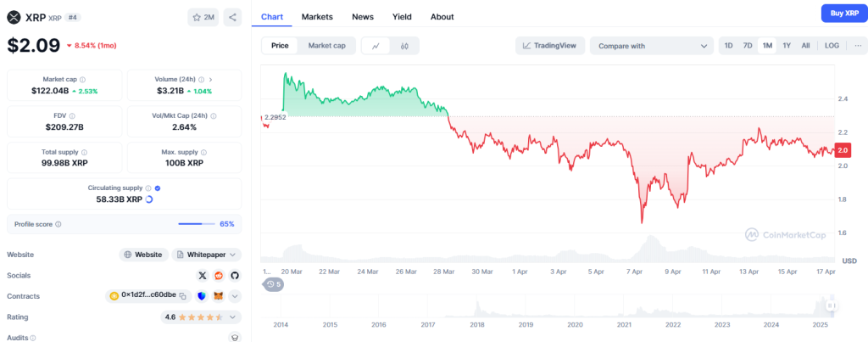Select the line chart type
This screenshot has width=868, height=342.
click(376, 46)
